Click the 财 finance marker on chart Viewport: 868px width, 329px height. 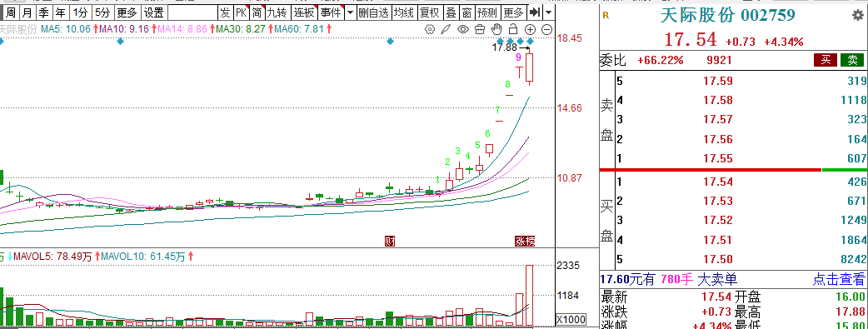pos(391,241)
